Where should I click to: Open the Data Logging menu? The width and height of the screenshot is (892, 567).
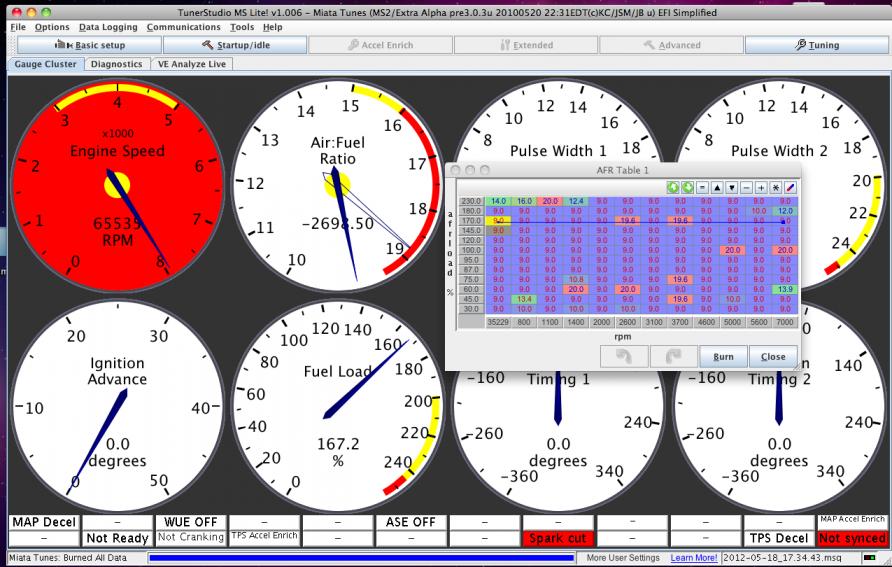pyautogui.click(x=108, y=27)
